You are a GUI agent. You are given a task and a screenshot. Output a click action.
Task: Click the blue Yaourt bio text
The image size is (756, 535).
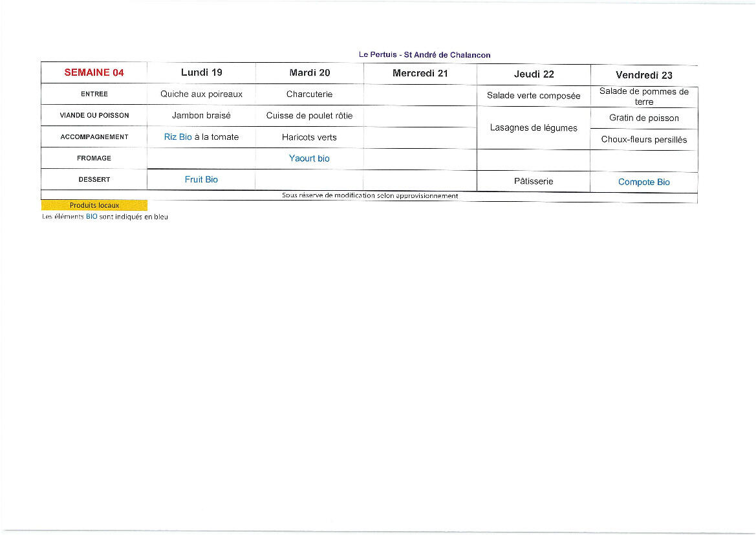309,158
